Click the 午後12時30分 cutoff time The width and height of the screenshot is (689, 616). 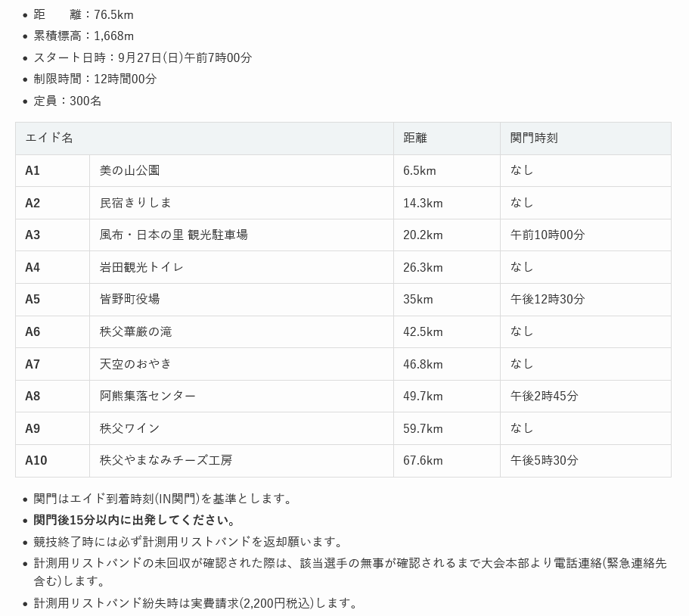(x=548, y=300)
